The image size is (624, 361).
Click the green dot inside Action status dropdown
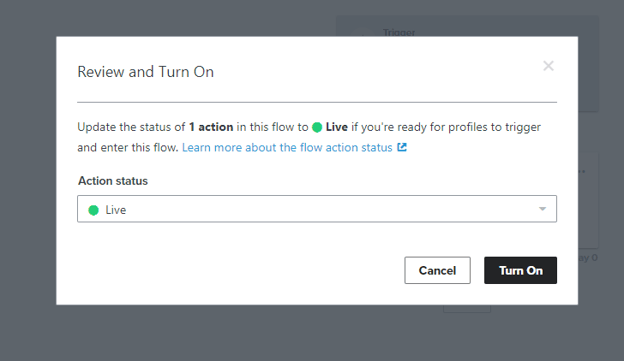[94, 210]
